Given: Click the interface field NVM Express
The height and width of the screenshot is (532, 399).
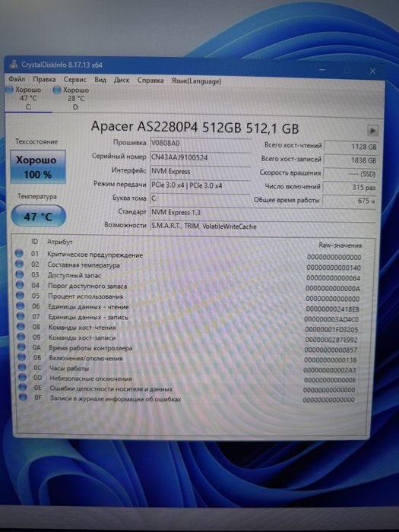Looking at the screenshot, I should coord(200,171).
